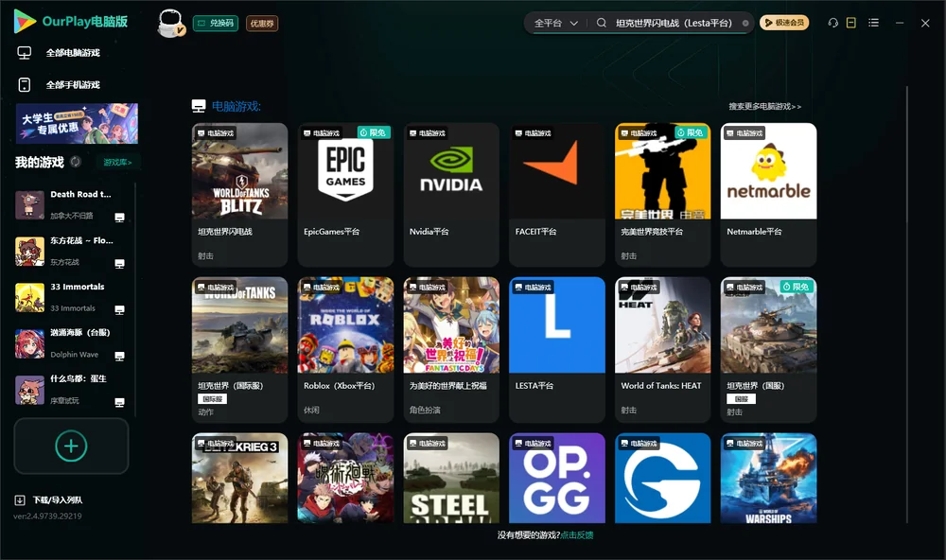This screenshot has width=946, height=560.
Task: Open 东方花战 game entry
Action: 71,251
